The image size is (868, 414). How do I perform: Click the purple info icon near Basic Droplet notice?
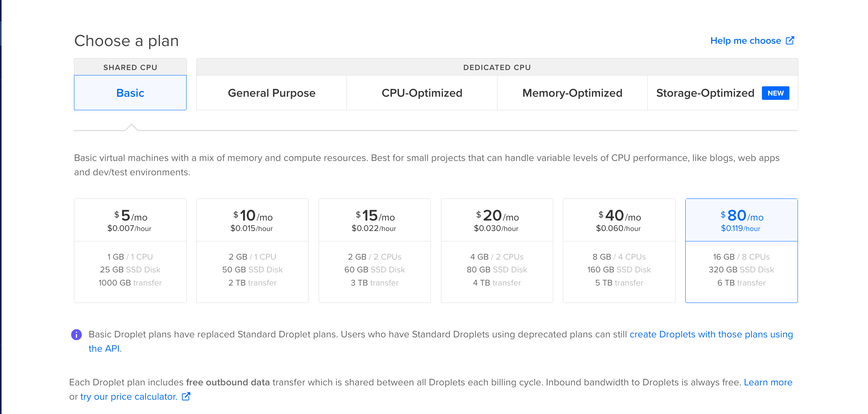tap(76, 335)
